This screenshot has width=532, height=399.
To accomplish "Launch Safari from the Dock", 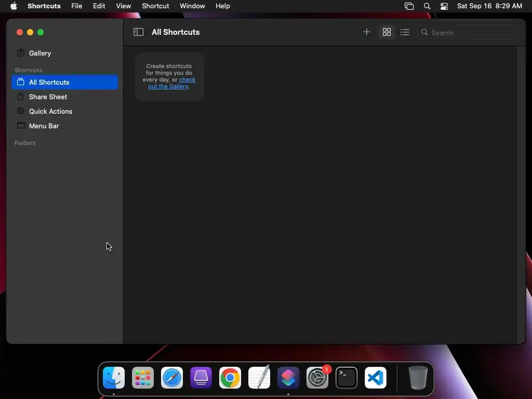I will (172, 378).
